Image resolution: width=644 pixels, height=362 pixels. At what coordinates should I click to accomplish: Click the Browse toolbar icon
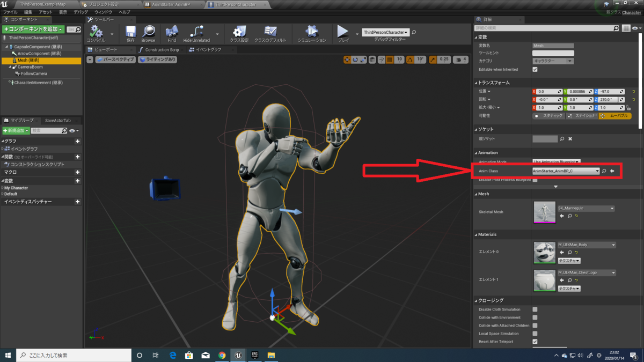point(148,33)
